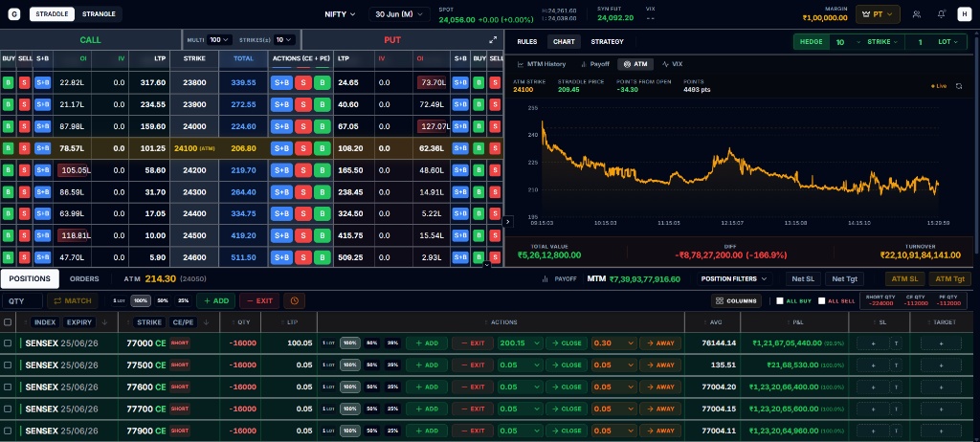Click put-side red S icon for 24600 strike

[495, 257]
